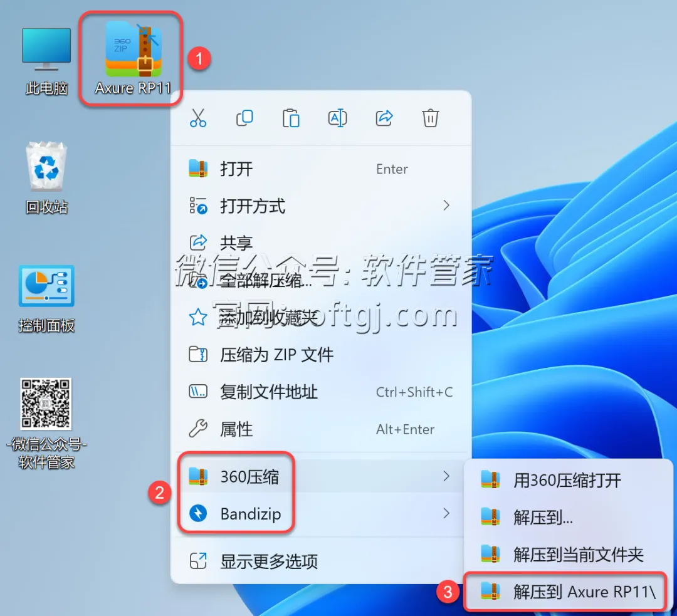The image size is (677, 616).
Task: Click the Paste clipboard icon
Action: tap(291, 118)
